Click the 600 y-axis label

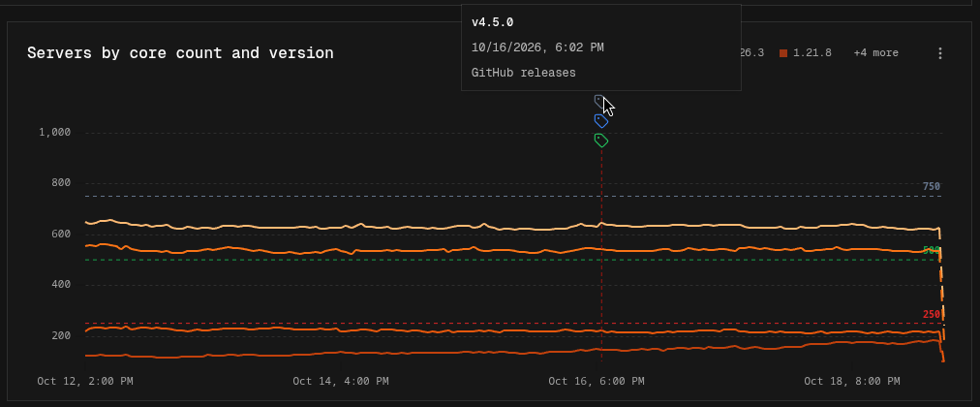tap(61, 234)
